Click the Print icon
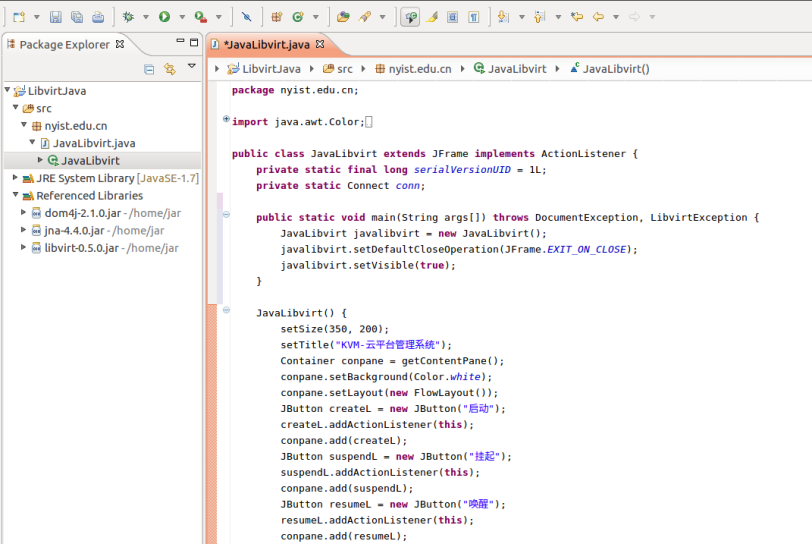Screen dimensions: 812x544 98,17
